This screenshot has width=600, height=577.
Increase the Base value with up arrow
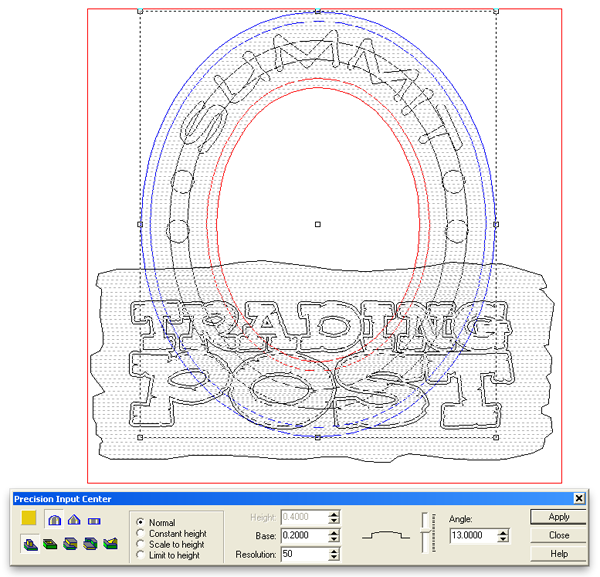334,532
